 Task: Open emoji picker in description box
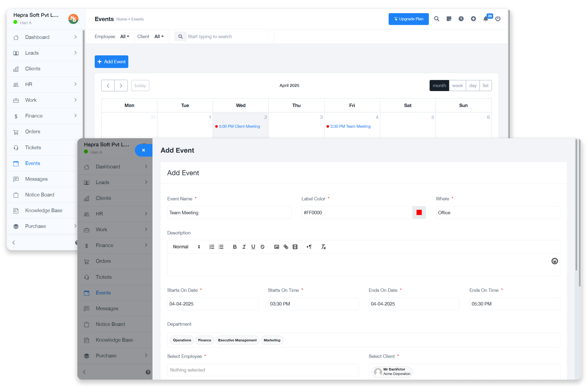tap(554, 261)
